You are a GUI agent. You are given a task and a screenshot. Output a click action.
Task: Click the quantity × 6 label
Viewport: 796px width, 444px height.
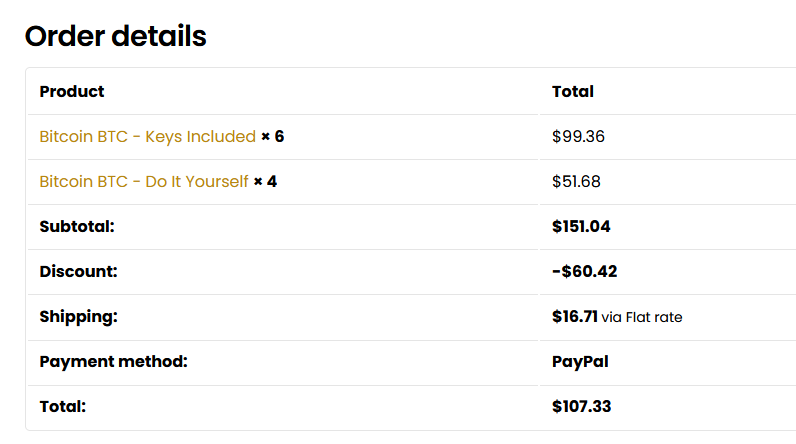pos(273,136)
